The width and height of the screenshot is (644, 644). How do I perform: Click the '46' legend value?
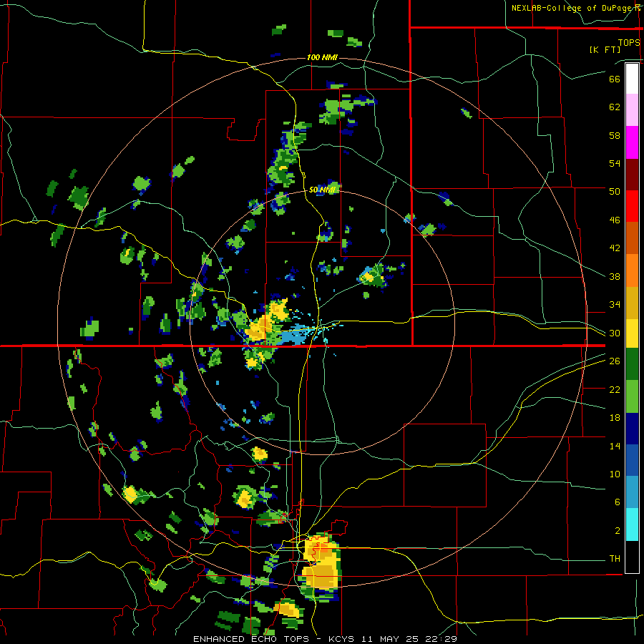(615, 220)
